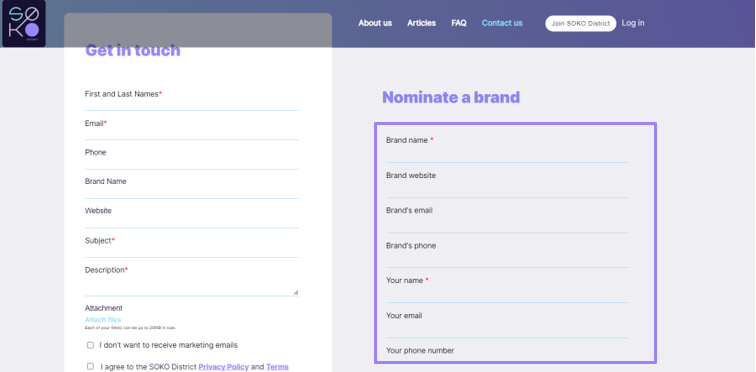Focus the First and Last Names field
This screenshot has height=372, width=756.
pos(192,105)
